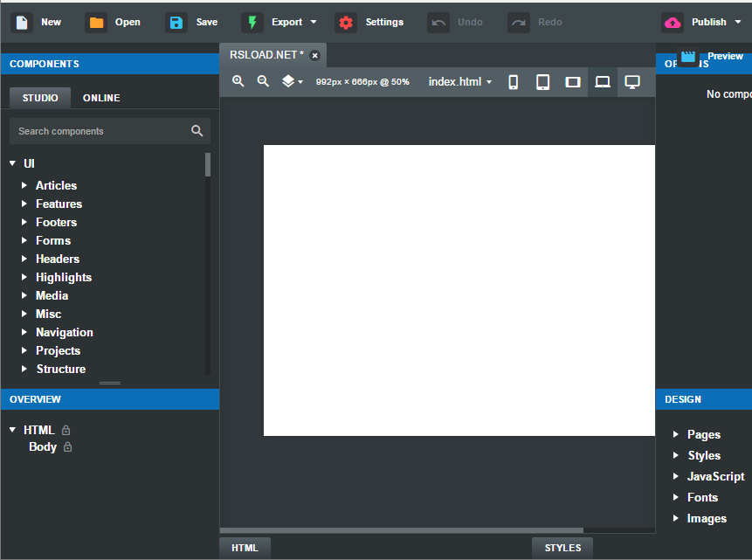This screenshot has height=560, width=752.
Task: Expand JavaScript in Design panel
Action: (676, 476)
